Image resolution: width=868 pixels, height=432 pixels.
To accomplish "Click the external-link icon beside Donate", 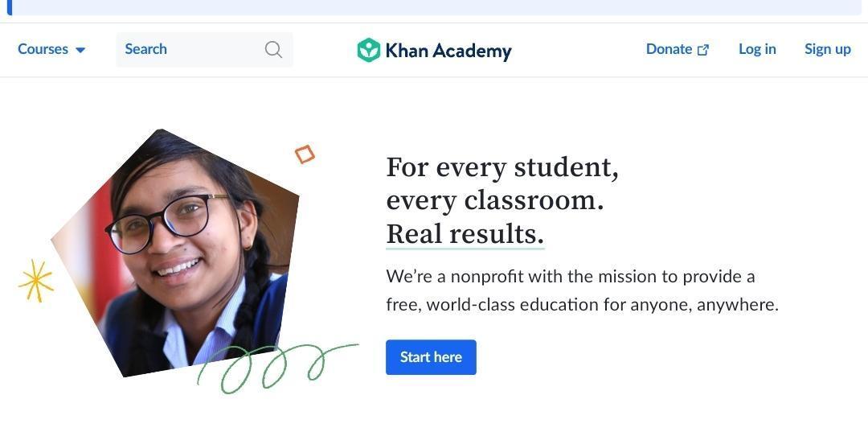I will click(x=703, y=50).
